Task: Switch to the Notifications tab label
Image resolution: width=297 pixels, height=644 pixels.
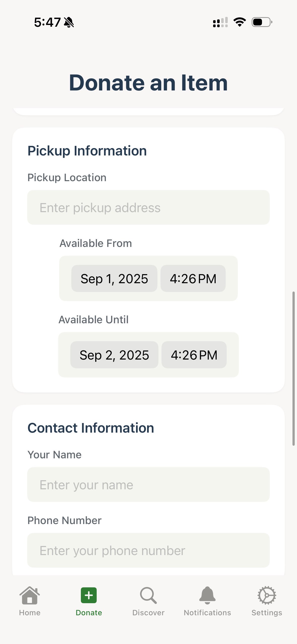Action: 207,613
